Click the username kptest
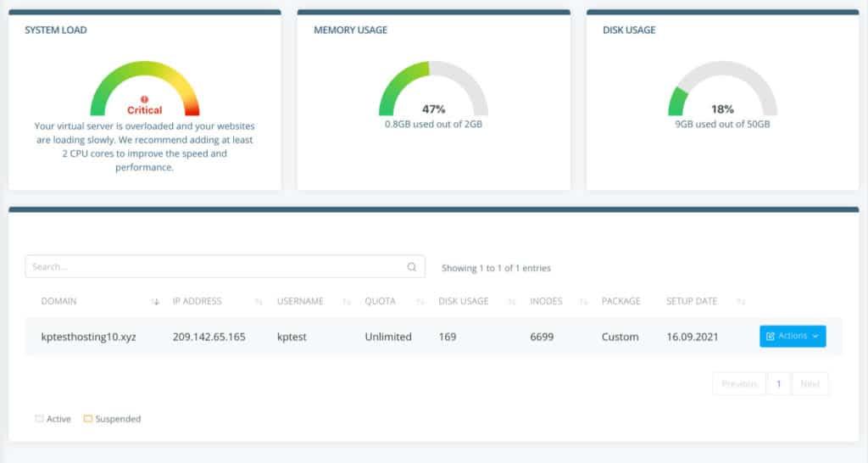Viewport: 868px width, 463px height. pos(292,337)
